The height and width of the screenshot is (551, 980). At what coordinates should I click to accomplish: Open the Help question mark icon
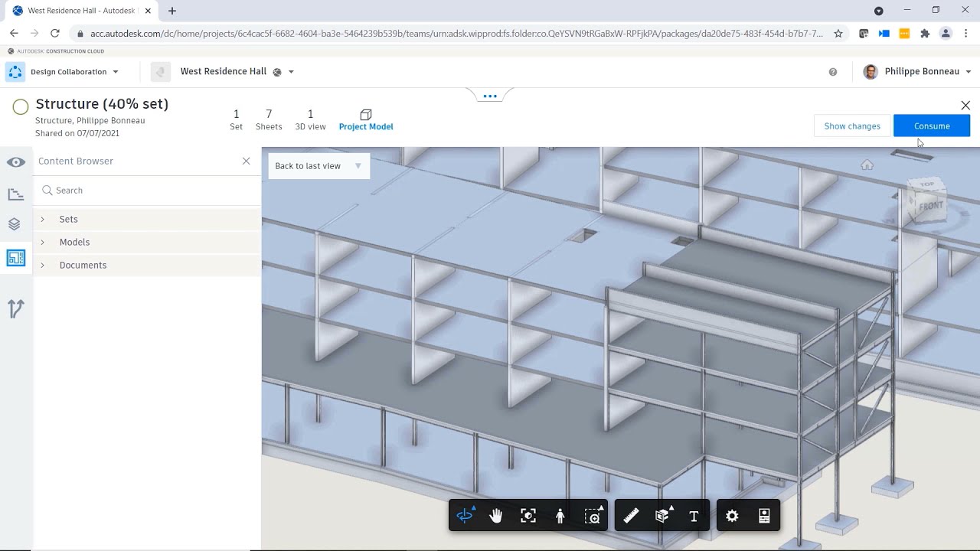pos(833,72)
